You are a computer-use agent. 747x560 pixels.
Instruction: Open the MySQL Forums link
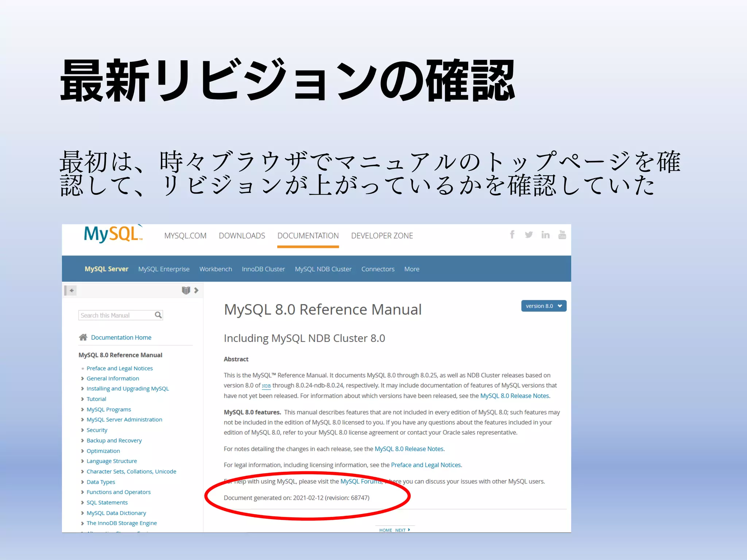click(361, 482)
